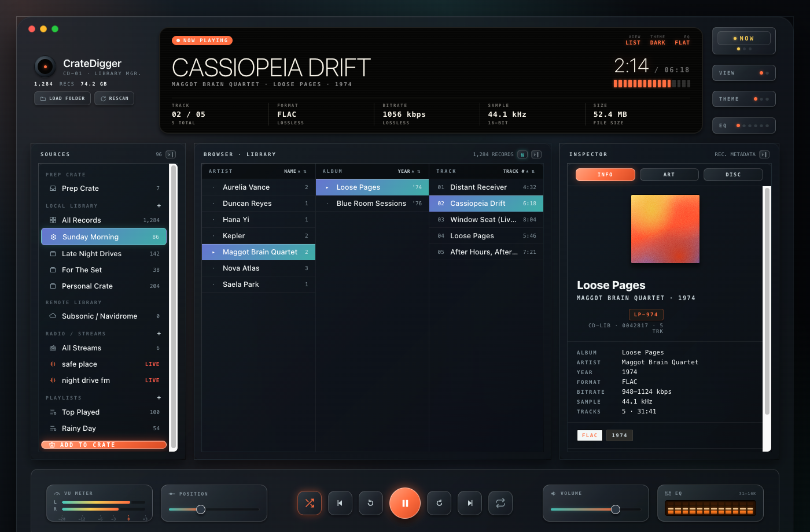Viewport: 810px width, 532px height.
Task: Click the LP-974 catalog tag
Action: (646, 315)
